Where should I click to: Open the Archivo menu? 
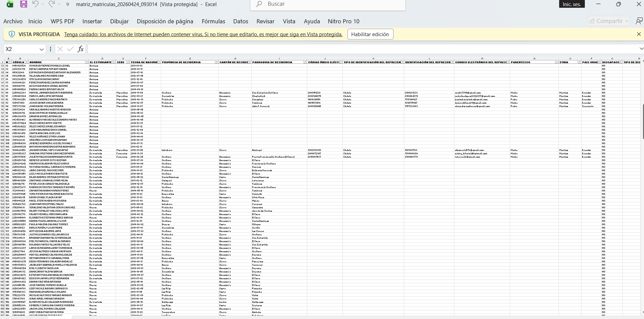click(x=13, y=21)
